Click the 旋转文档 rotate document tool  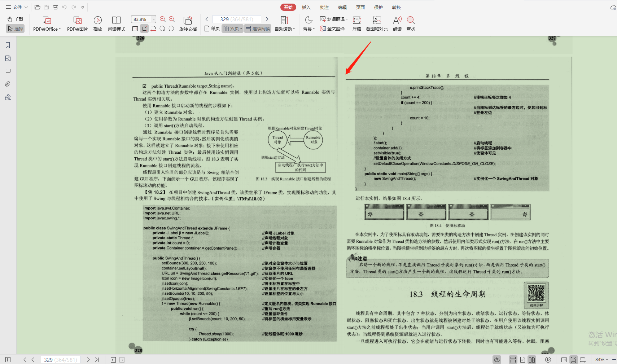[188, 24]
